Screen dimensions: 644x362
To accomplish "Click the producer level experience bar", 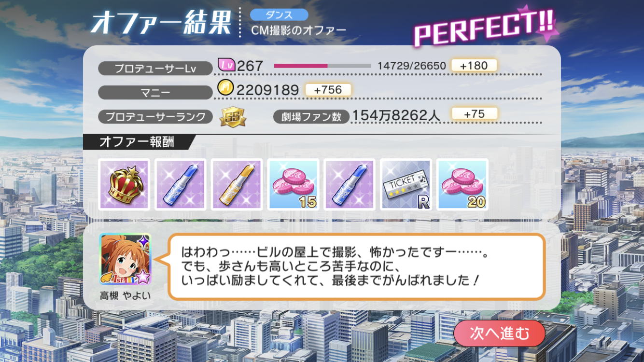I will tap(322, 66).
